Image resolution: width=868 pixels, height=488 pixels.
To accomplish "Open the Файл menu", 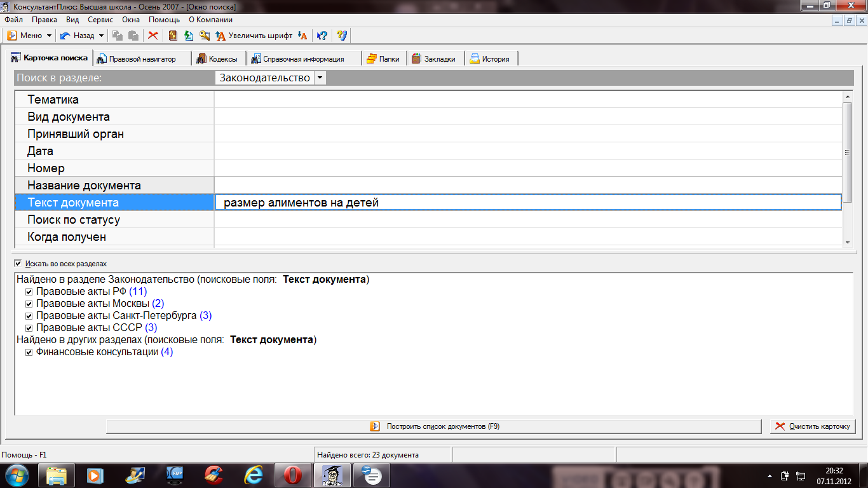I will 13,20.
